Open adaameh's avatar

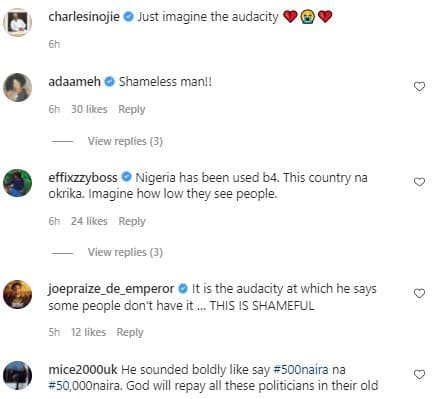point(17,87)
